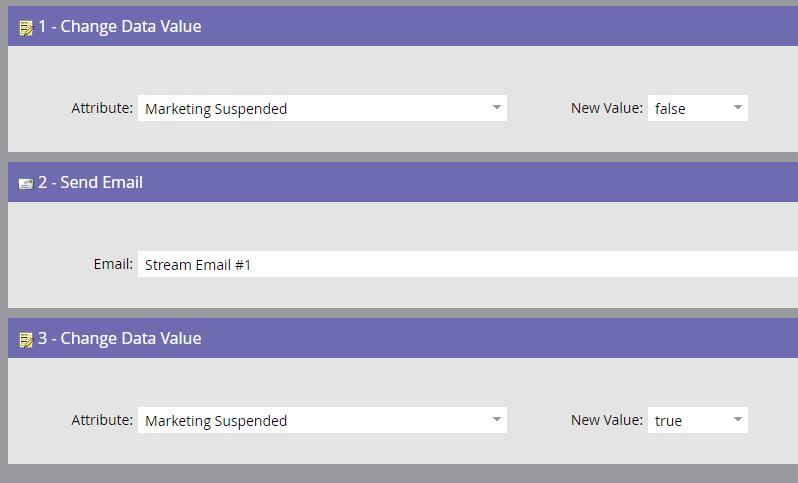Open the step 1 Attribute dropdown arrow

[497, 108]
